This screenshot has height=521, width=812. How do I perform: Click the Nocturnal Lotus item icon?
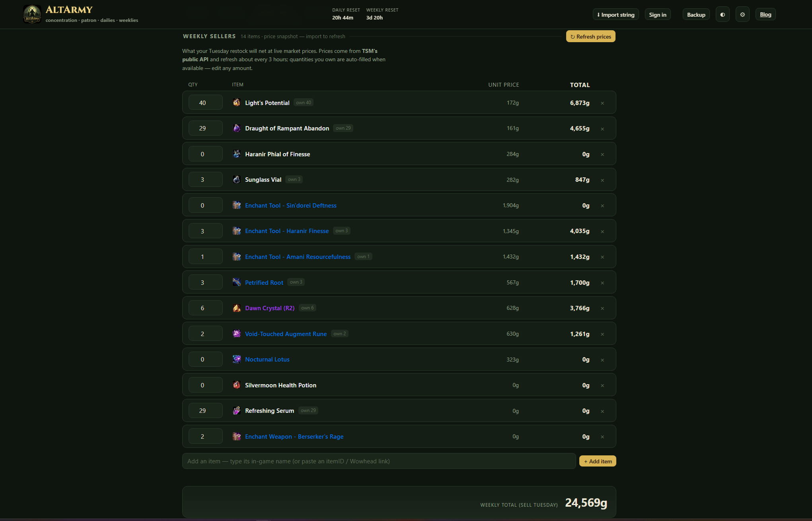(237, 359)
